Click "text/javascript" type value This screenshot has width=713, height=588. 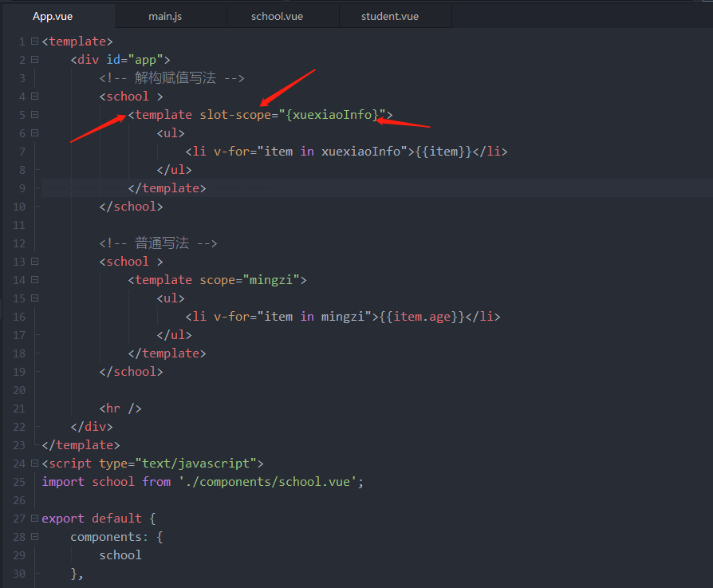[x=196, y=464]
